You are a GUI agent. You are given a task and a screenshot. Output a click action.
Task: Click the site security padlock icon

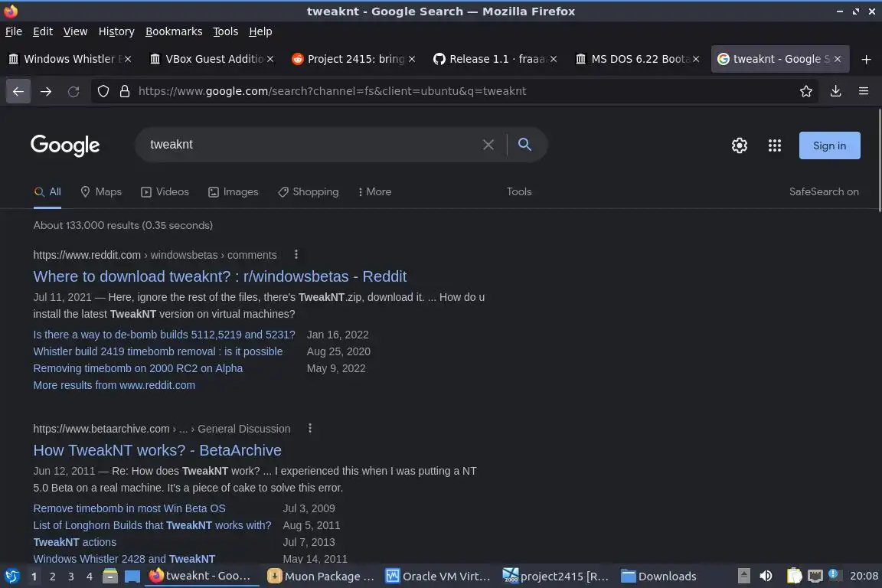pyautogui.click(x=125, y=91)
